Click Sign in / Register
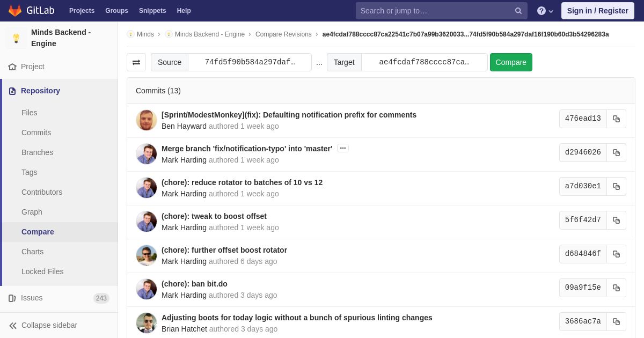The image size is (644, 338). tap(597, 11)
